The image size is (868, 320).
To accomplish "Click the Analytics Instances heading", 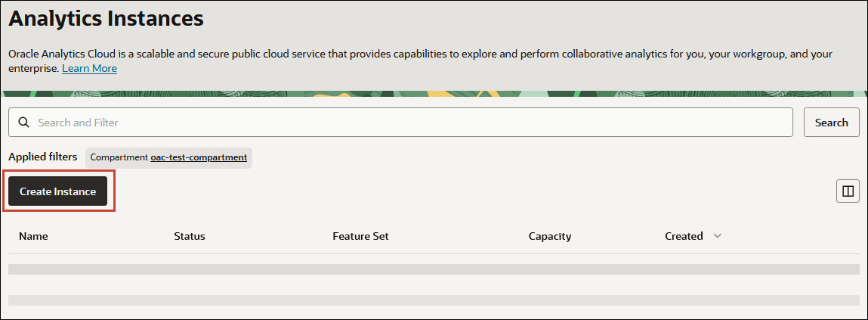I will click(x=106, y=19).
